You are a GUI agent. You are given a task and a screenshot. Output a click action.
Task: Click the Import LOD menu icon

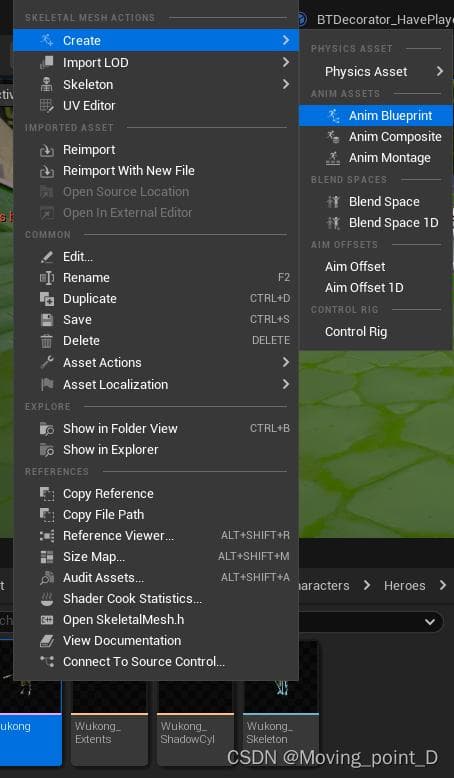47,63
